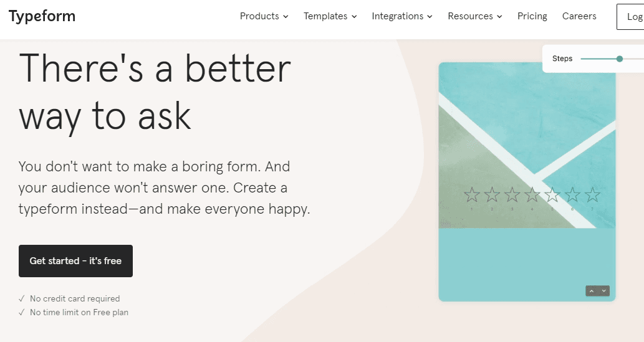Expand the Products dropdown menu
644x342 pixels.
coord(264,17)
